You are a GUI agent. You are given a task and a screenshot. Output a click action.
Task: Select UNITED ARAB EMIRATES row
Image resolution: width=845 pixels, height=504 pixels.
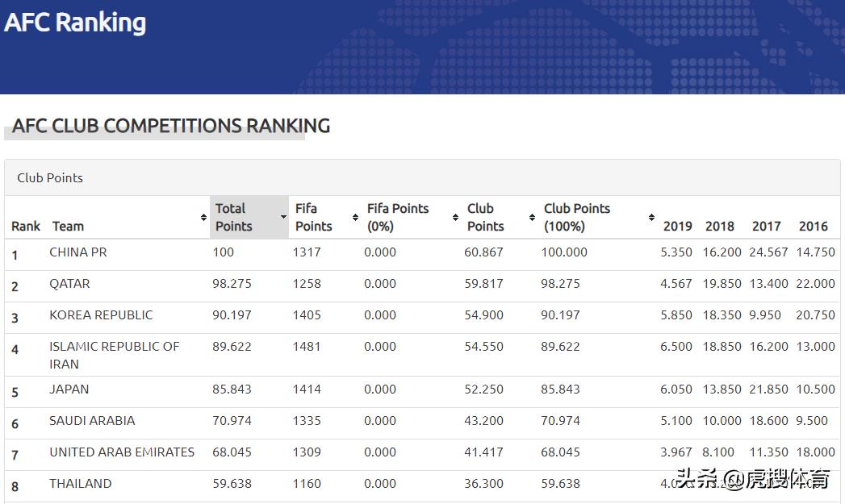[122, 452]
